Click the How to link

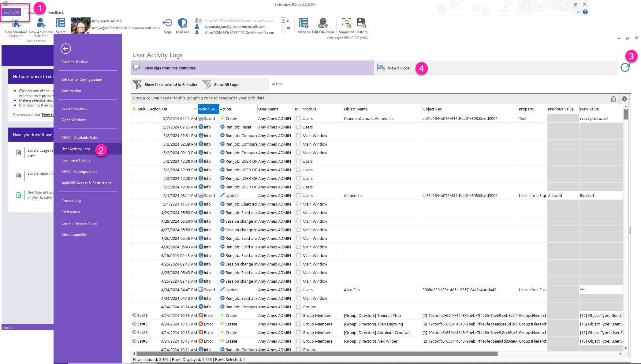tap(48, 115)
